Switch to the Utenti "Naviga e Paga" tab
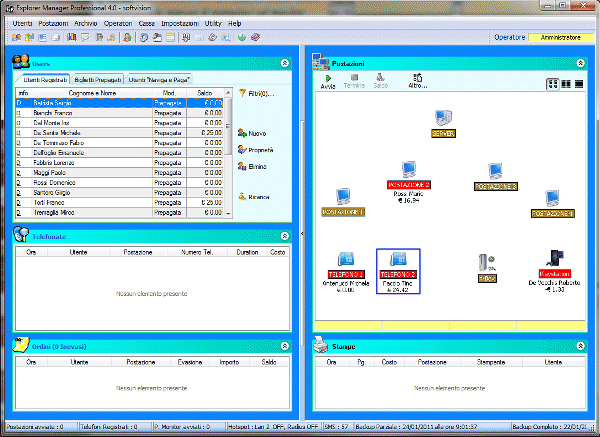This screenshot has height=437, width=600. pyautogui.click(x=159, y=80)
